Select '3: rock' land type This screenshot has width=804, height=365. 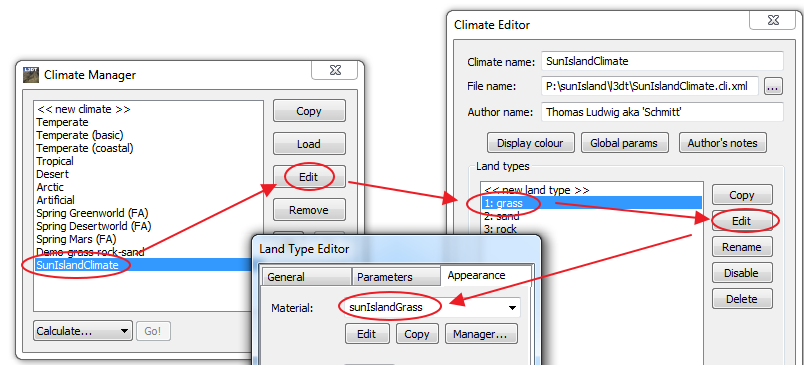[592, 229]
